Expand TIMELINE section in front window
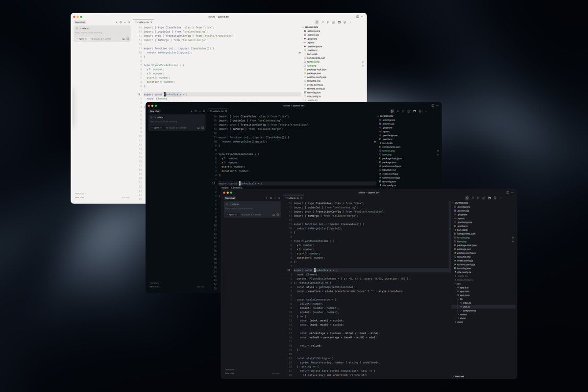Screen dimensions: 588x392 (459, 376)
